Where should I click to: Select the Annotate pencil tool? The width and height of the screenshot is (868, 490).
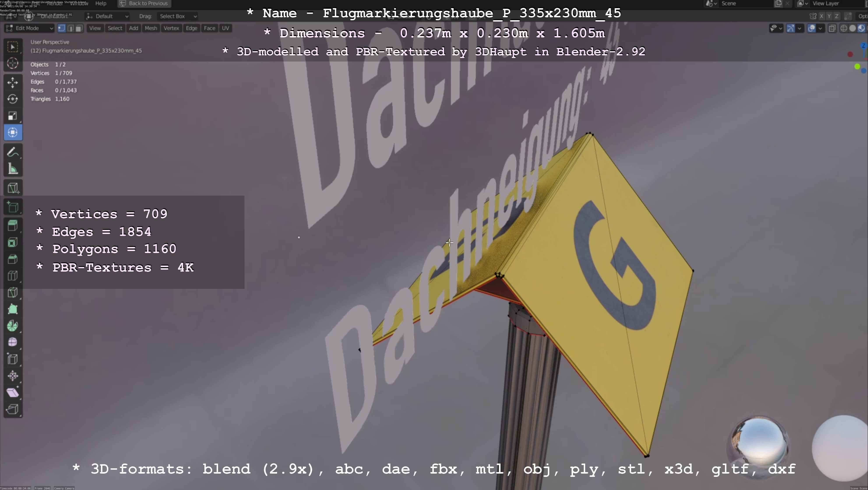13,152
